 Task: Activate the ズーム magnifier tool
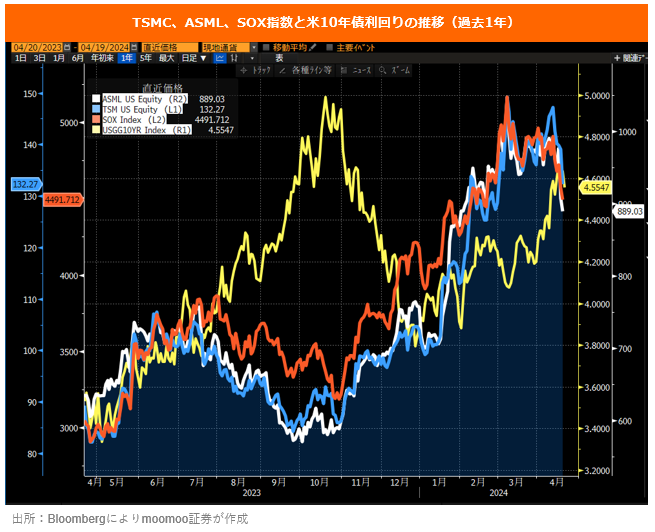pyautogui.click(x=395, y=70)
